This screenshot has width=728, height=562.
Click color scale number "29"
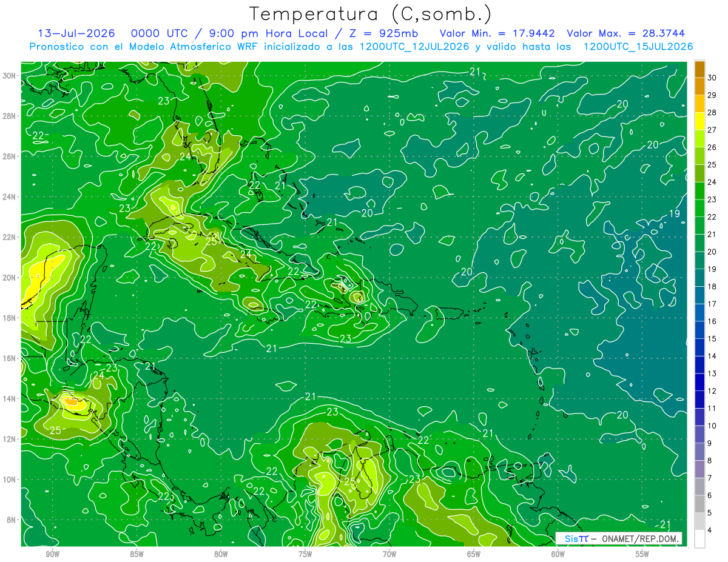point(712,95)
